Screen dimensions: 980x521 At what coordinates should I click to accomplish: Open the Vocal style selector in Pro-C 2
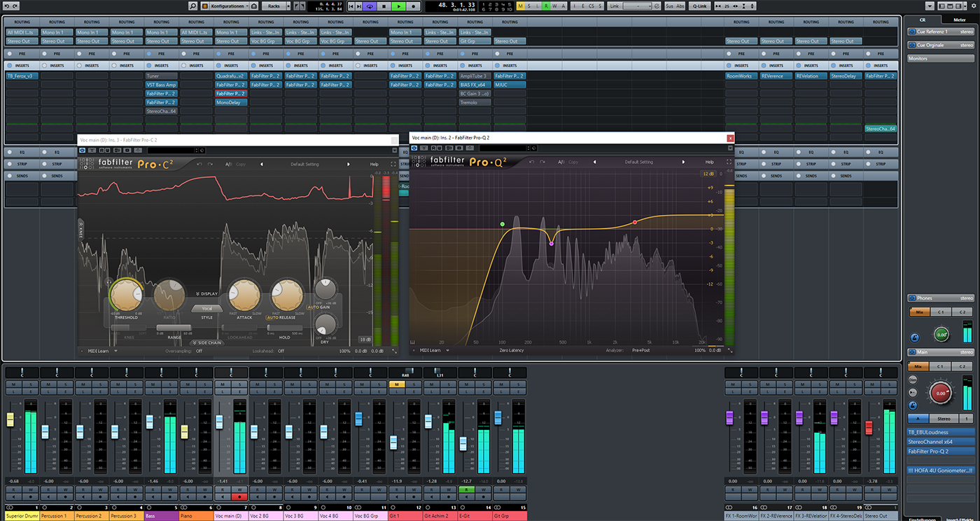tap(207, 308)
